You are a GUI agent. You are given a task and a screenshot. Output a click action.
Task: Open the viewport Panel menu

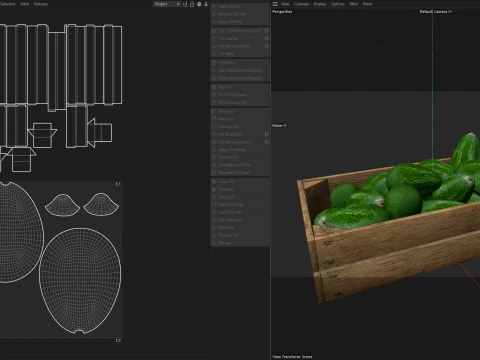pyautogui.click(x=367, y=4)
